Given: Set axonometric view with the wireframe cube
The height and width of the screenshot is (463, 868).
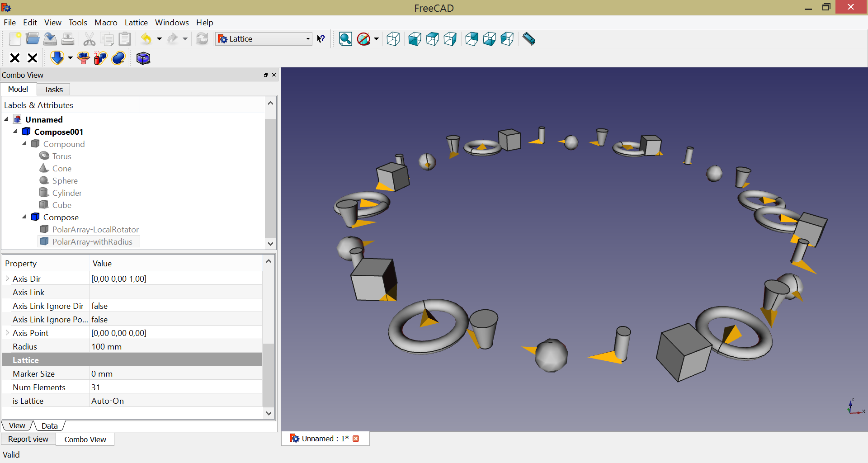Looking at the screenshot, I should click(393, 39).
